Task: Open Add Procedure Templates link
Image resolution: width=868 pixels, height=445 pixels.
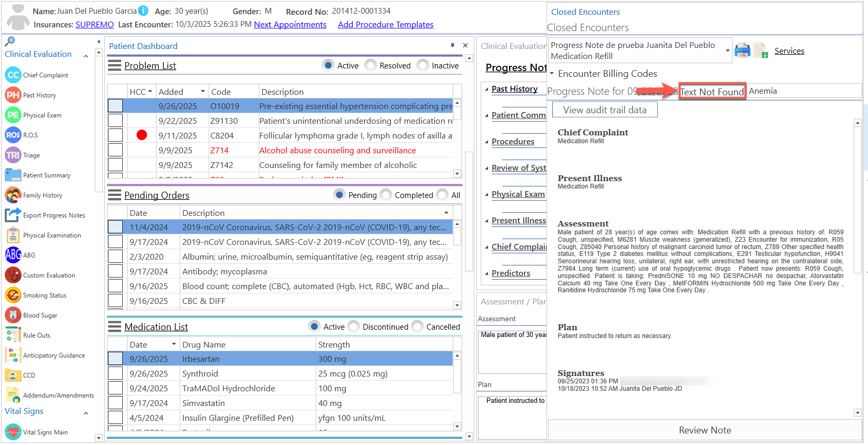Action: [386, 24]
